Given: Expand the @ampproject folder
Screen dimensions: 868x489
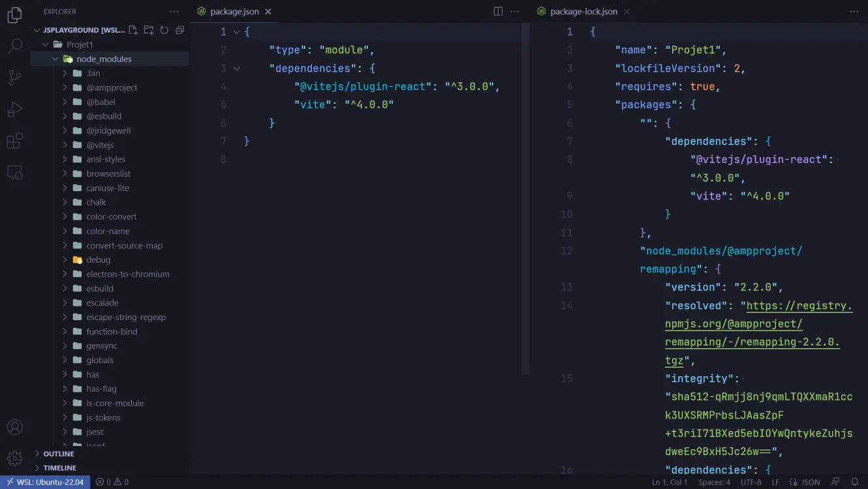Looking at the screenshot, I should pyautogui.click(x=65, y=87).
